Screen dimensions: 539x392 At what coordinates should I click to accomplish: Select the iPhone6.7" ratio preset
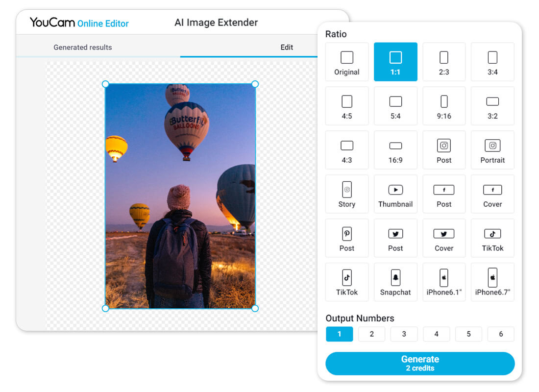tap(492, 282)
